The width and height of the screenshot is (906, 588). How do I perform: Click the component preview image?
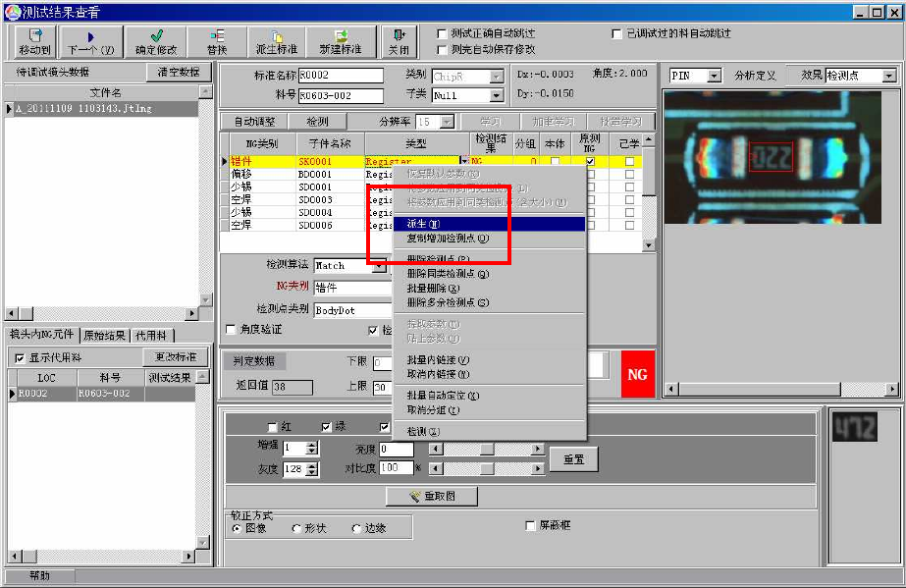(773, 157)
